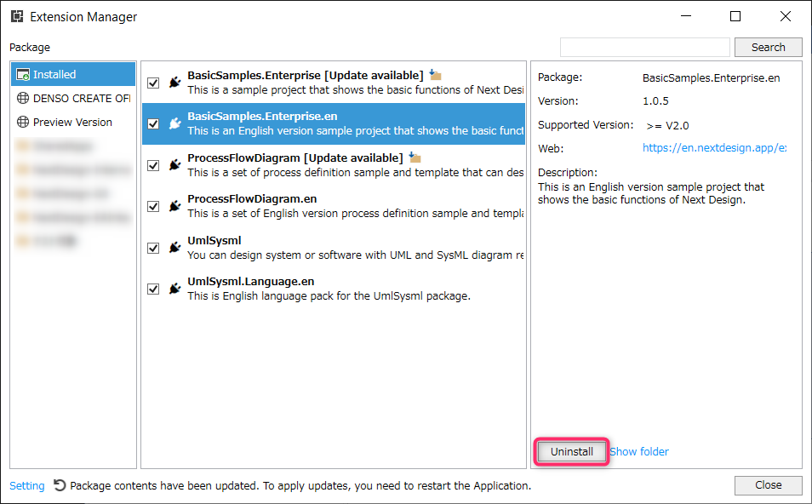This screenshot has width=812, height=504.
Task: Click the update download icon beside ProcessFlowDiagram
Action: click(x=415, y=157)
